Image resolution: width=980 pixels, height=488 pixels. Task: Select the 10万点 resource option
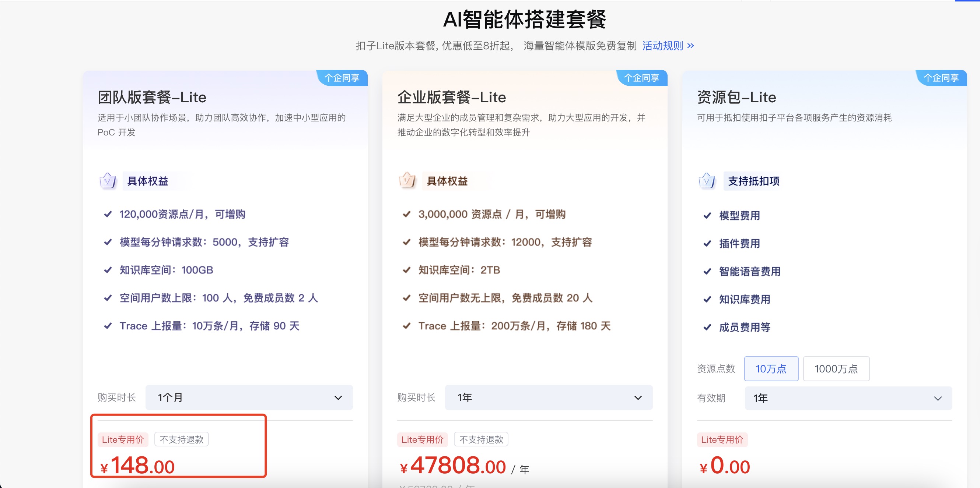pos(771,369)
